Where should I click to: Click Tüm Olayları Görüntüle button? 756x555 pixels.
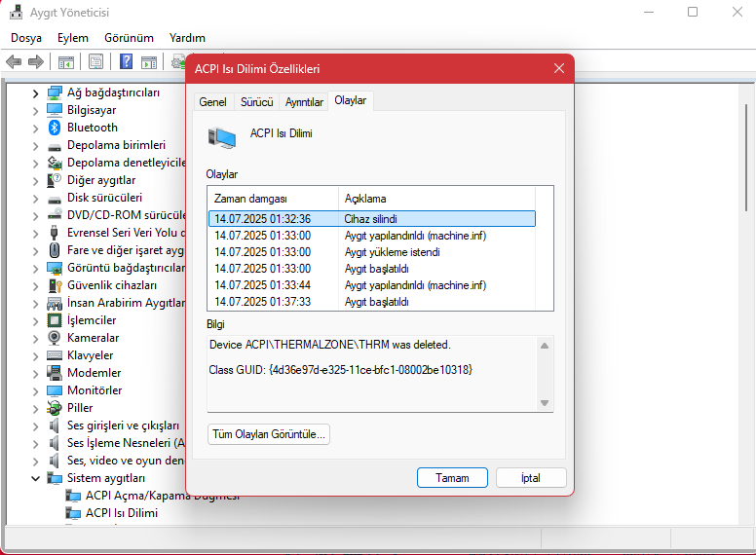coord(269,434)
